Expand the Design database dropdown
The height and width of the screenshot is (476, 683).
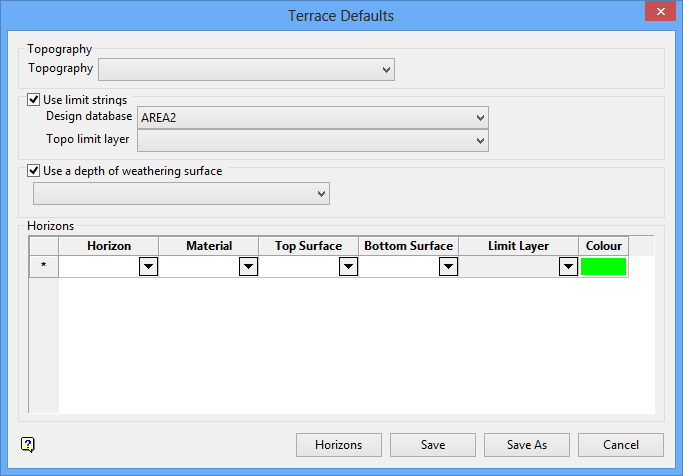[x=480, y=117]
